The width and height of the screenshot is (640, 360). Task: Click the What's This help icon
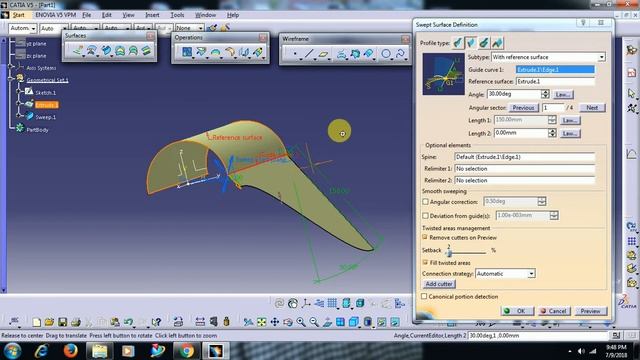coord(156,322)
